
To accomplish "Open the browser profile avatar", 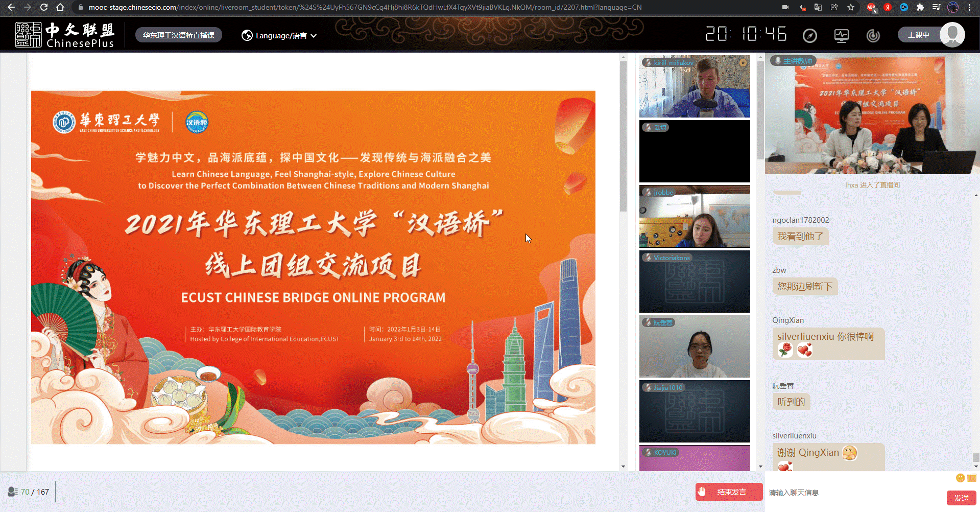I will pyautogui.click(x=953, y=7).
